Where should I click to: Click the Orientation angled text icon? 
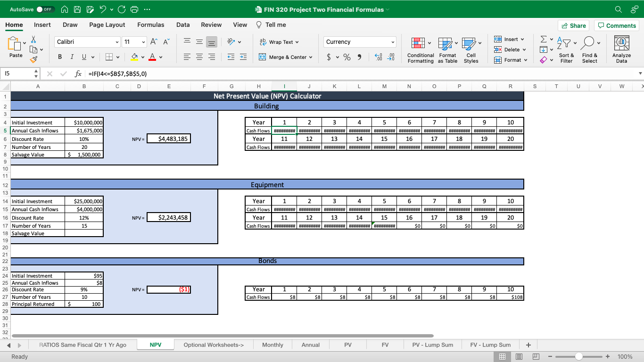click(231, 42)
